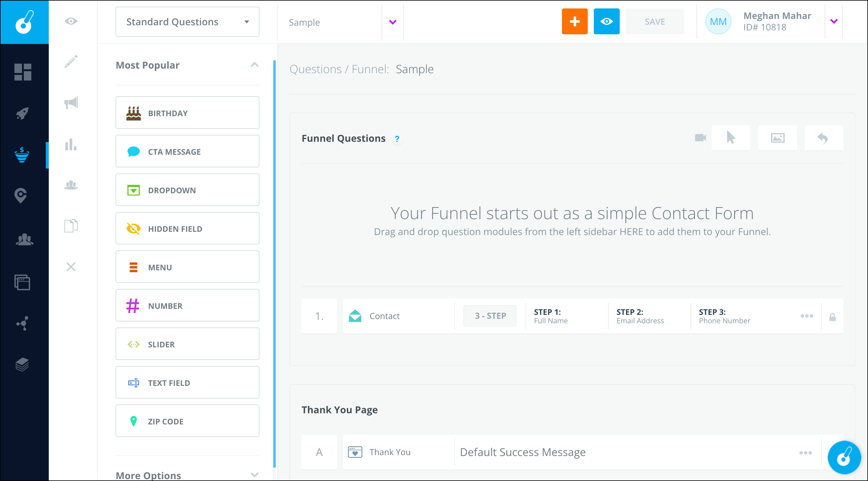Select the TEXT FIELD question module
Screen dimensions: 868x481
(187, 383)
